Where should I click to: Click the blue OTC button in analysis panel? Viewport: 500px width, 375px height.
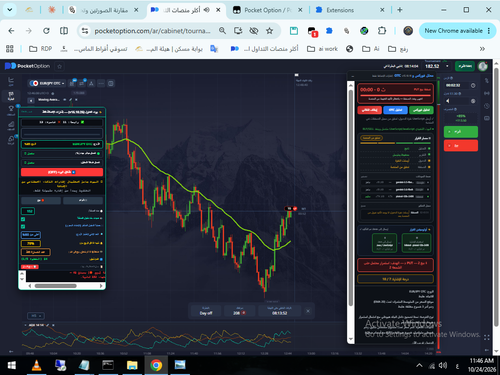point(395,110)
